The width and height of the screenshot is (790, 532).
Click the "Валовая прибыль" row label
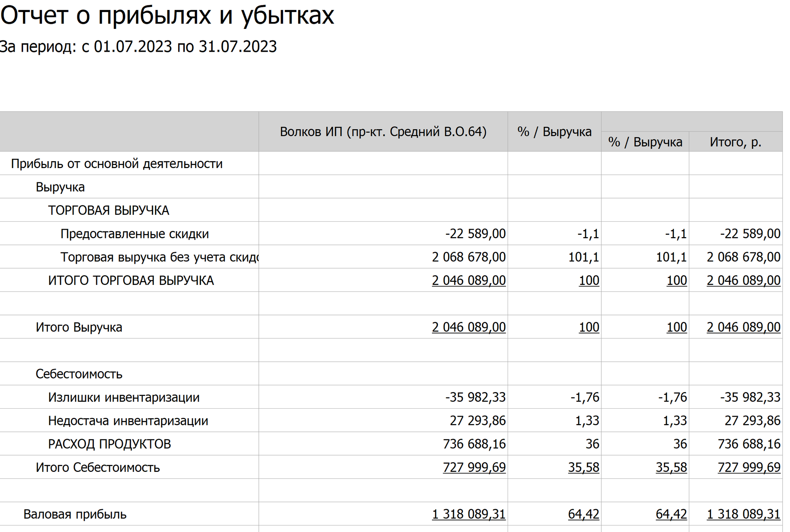pyautogui.click(x=75, y=514)
